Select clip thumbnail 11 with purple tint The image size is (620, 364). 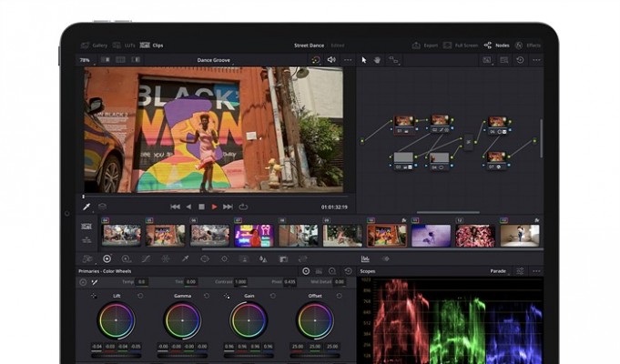[431, 236]
